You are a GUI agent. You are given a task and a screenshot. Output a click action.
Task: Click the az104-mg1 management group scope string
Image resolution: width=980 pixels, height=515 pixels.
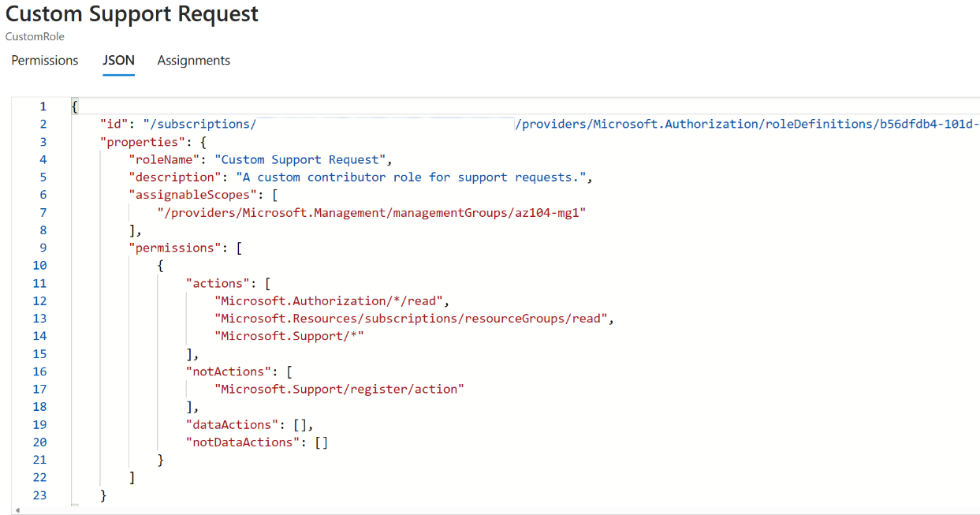tap(371, 212)
